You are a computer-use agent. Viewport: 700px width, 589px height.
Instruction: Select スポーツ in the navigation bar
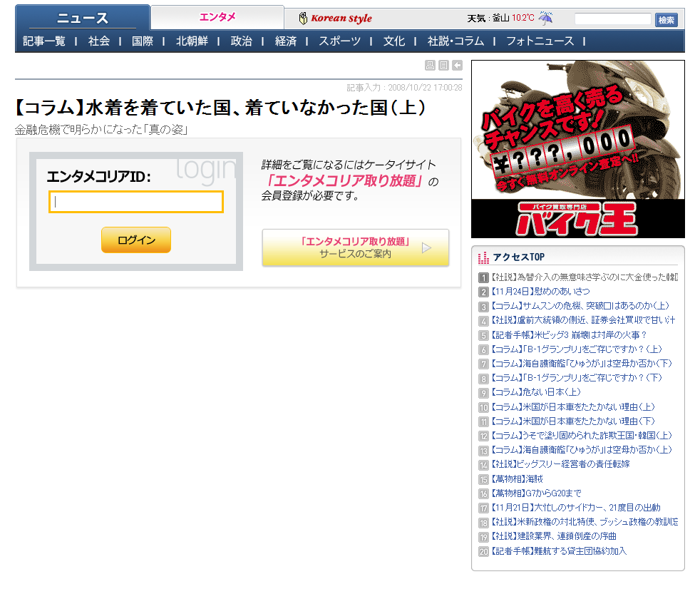pos(339,41)
